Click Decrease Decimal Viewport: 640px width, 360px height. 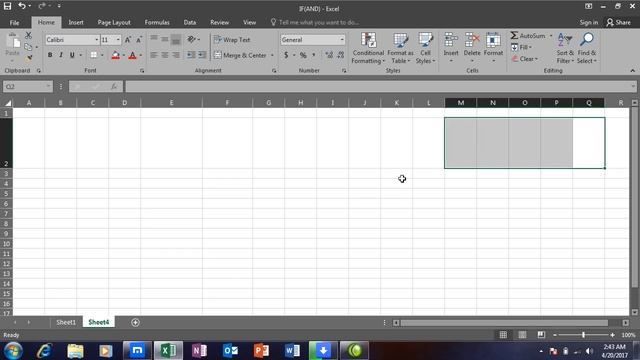pyautogui.click(x=340, y=55)
